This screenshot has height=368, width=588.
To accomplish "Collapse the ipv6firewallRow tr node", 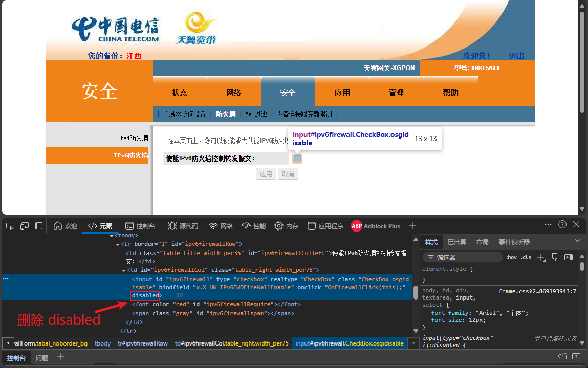I will 117,244.
